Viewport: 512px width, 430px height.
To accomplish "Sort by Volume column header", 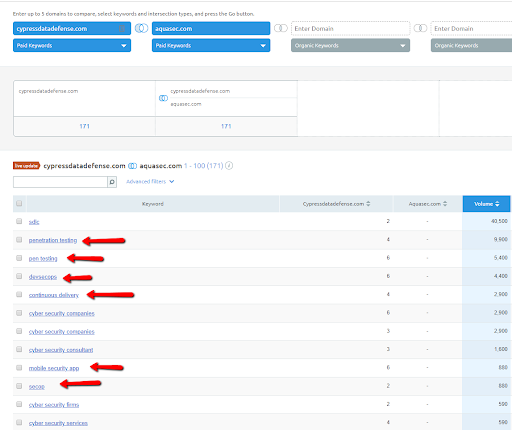I will 486,204.
